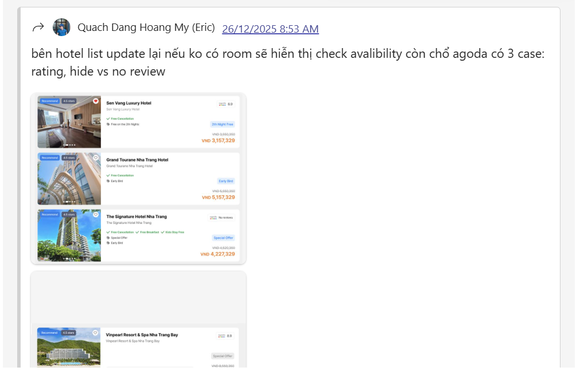This screenshot has height=375, width=588.
Task: Click the message text starting "bên hotel list update"
Action: click(x=288, y=62)
